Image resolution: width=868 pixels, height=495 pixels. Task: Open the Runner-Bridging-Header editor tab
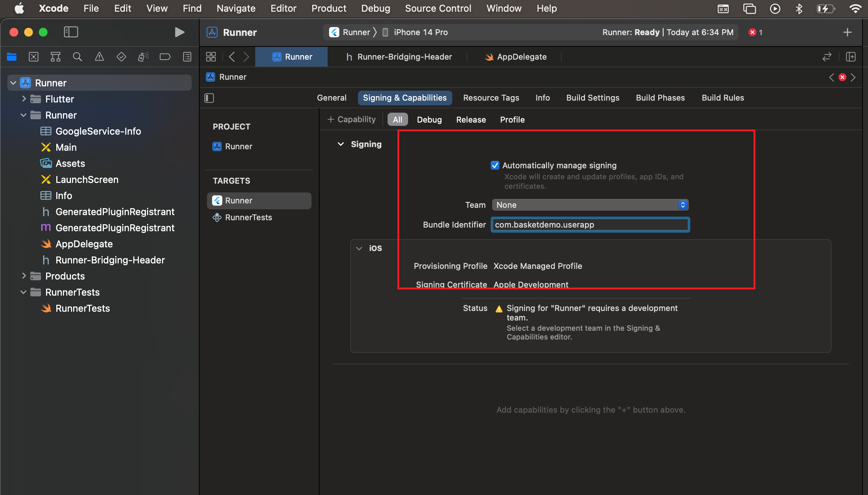399,57
